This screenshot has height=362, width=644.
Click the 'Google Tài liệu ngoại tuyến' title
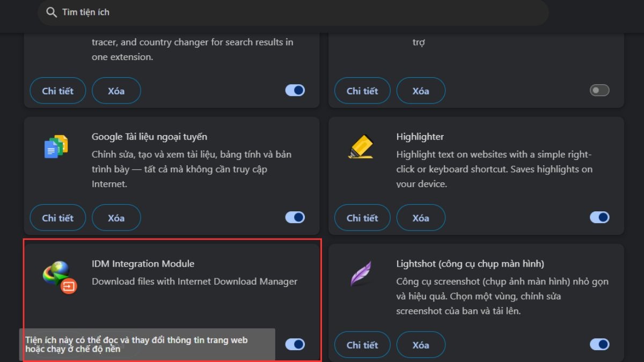tap(150, 137)
